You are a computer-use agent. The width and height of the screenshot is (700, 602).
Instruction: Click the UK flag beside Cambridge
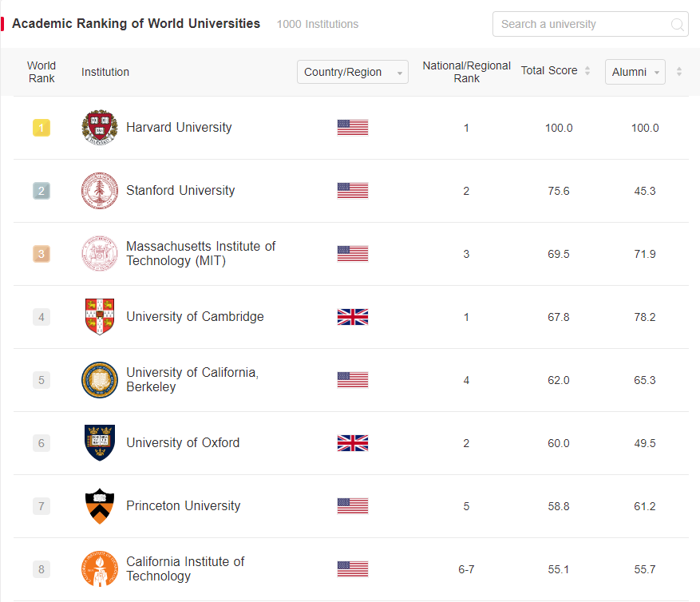point(353,317)
